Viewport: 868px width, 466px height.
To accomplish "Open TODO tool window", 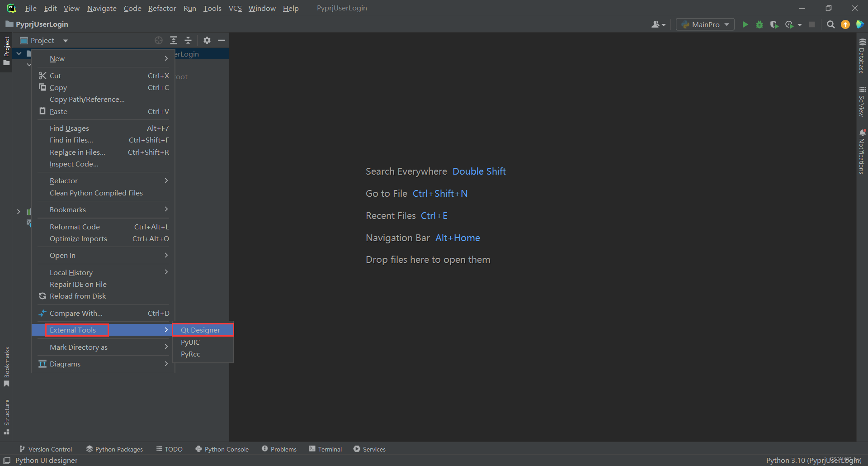I will pyautogui.click(x=170, y=449).
